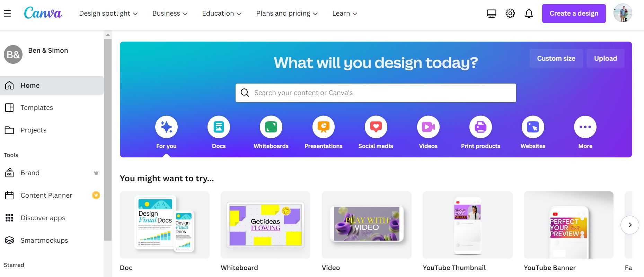Expand the Design spotlight dropdown
This screenshot has width=644, height=277.
pos(108,14)
